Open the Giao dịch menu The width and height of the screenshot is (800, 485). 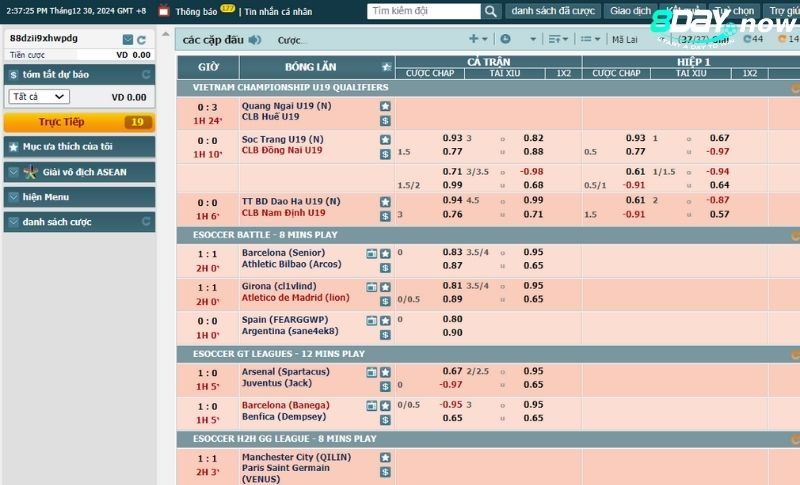(x=631, y=12)
